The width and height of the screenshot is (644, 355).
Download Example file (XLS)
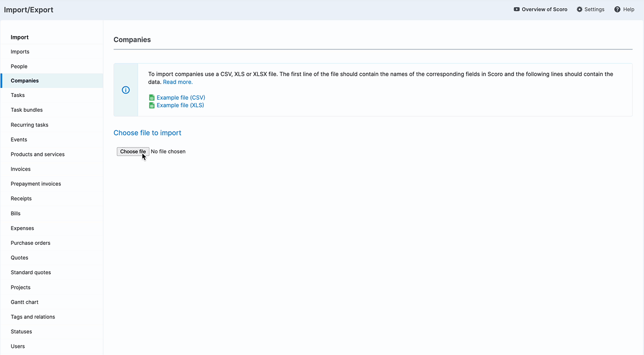tap(180, 106)
